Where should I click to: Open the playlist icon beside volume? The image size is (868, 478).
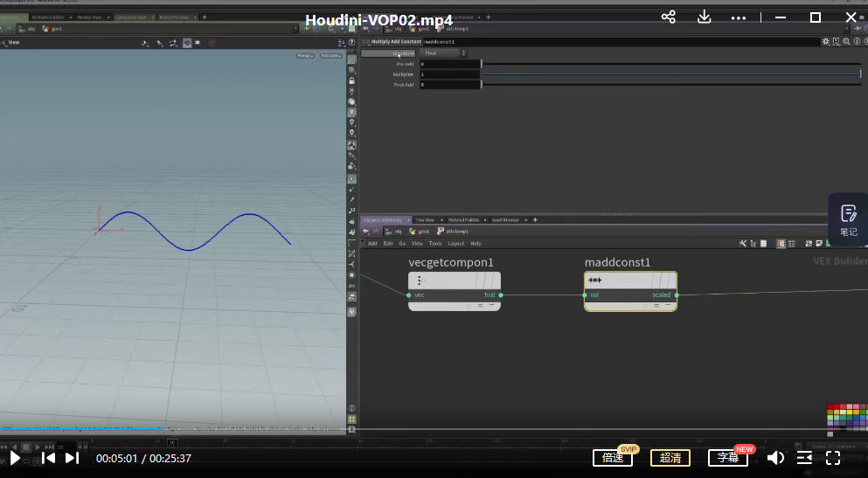coord(804,458)
